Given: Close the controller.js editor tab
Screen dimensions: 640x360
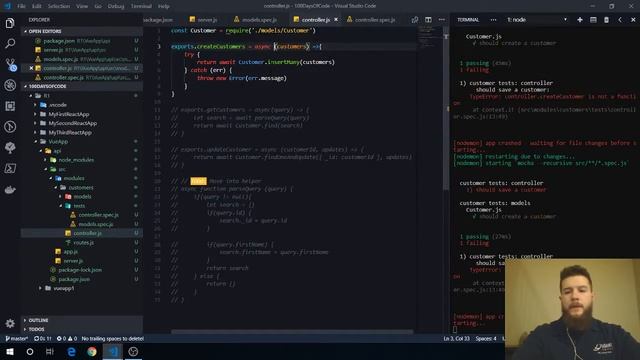Looking at the screenshot, I should coord(336,19).
